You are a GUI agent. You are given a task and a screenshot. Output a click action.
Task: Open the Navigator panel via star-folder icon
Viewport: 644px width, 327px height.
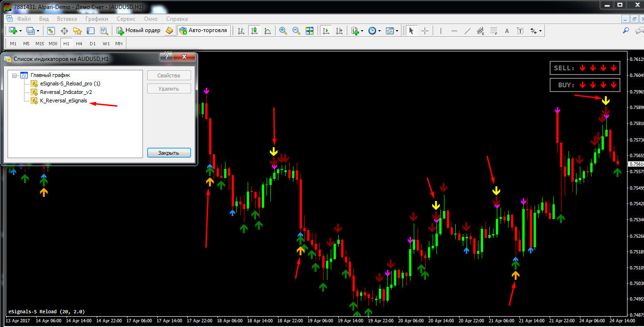click(77, 31)
